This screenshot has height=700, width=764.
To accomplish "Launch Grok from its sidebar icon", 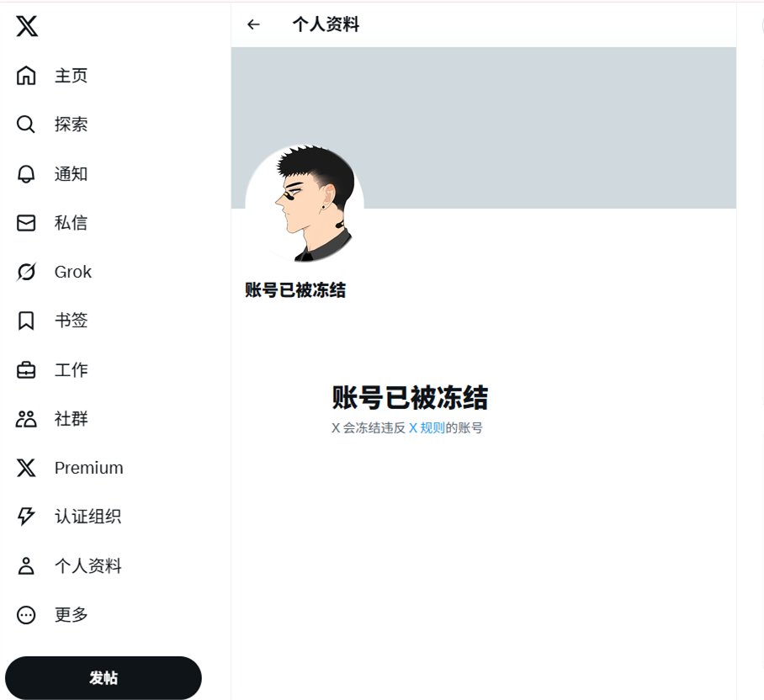I will (26, 272).
